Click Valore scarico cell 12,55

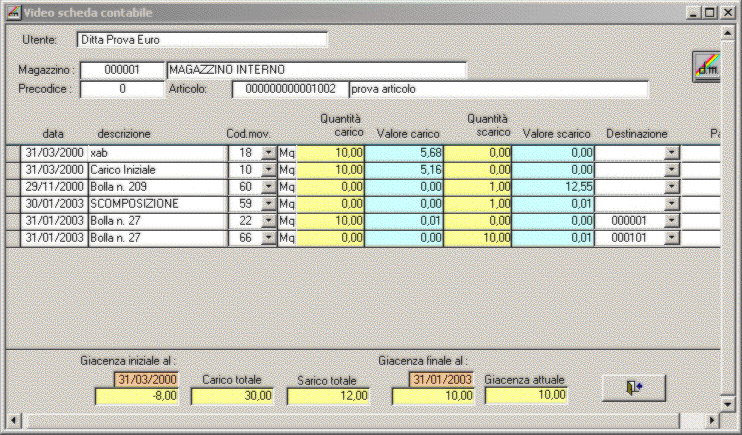553,187
